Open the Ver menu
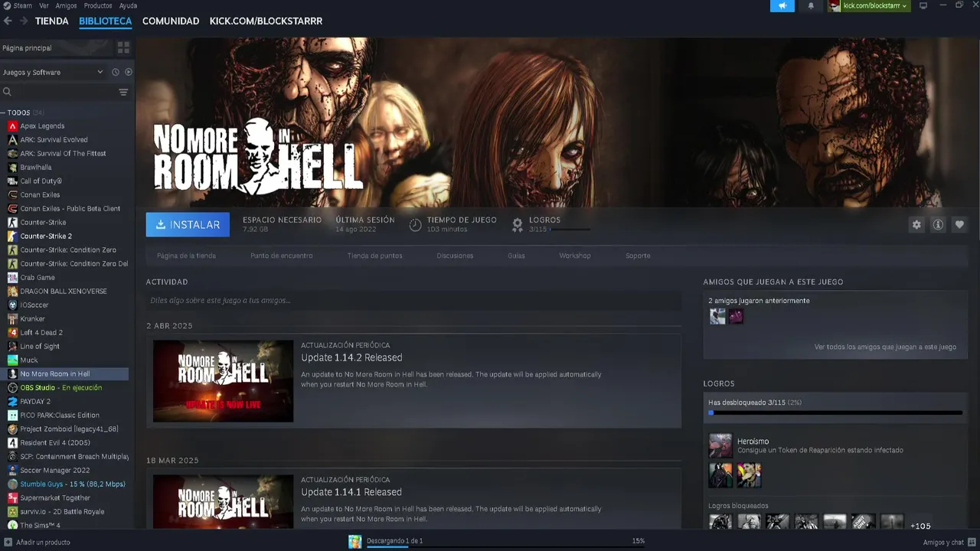Image resolution: width=980 pixels, height=551 pixels. pyautogui.click(x=44, y=5)
